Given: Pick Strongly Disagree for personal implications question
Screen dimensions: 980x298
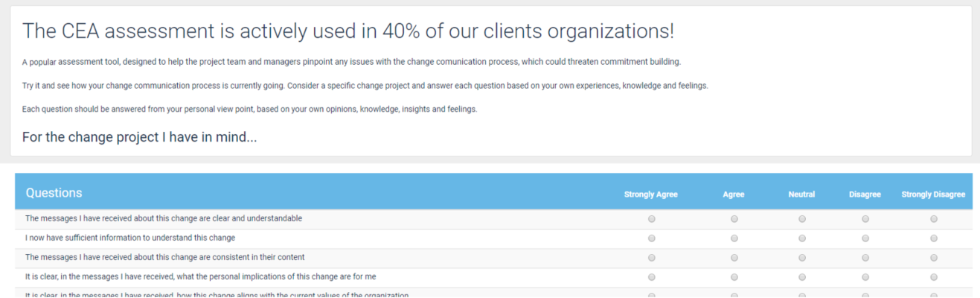Looking at the screenshot, I should pos(934,277).
